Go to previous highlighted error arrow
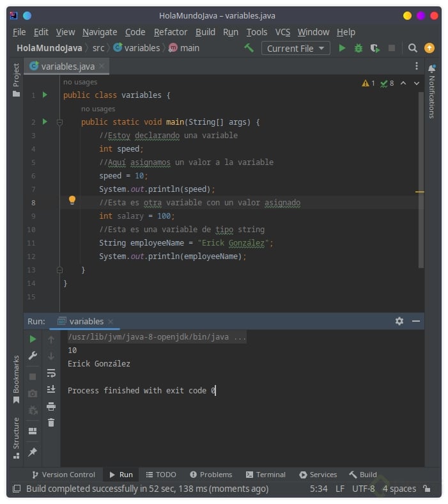 point(403,83)
